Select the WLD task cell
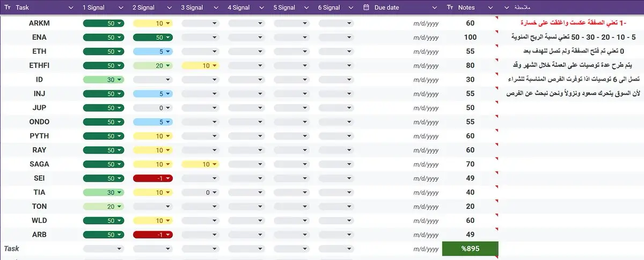 (39, 220)
